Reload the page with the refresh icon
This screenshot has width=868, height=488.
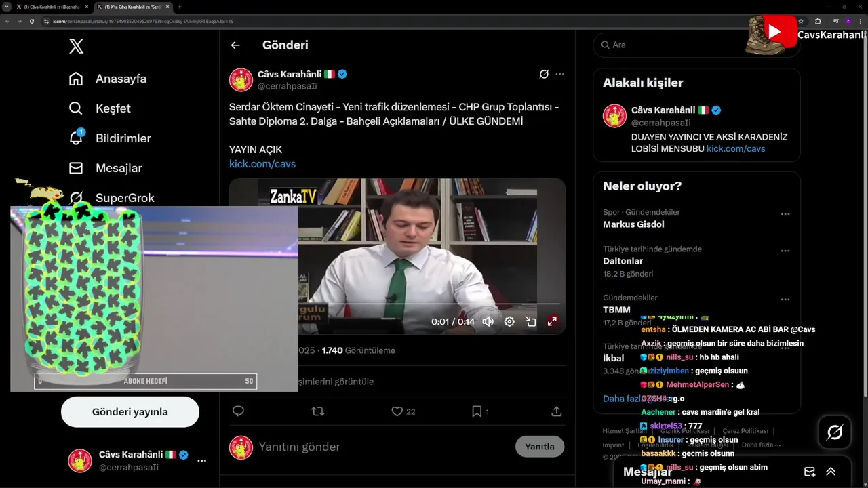[x=31, y=21]
